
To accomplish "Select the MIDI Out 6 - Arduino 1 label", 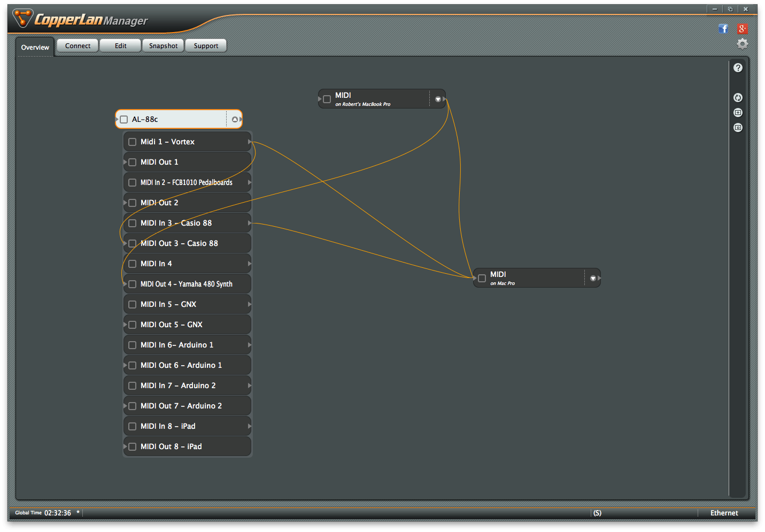I will (181, 365).
